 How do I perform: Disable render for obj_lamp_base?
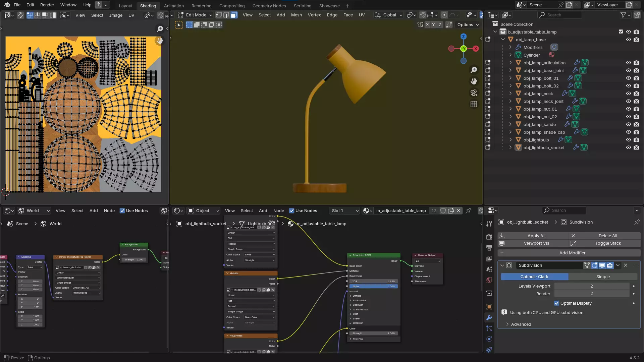pos(636,40)
